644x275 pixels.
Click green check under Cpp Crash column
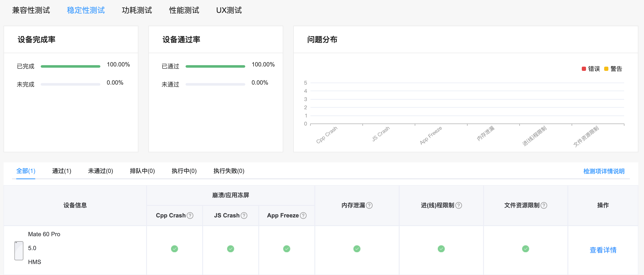tap(175, 249)
